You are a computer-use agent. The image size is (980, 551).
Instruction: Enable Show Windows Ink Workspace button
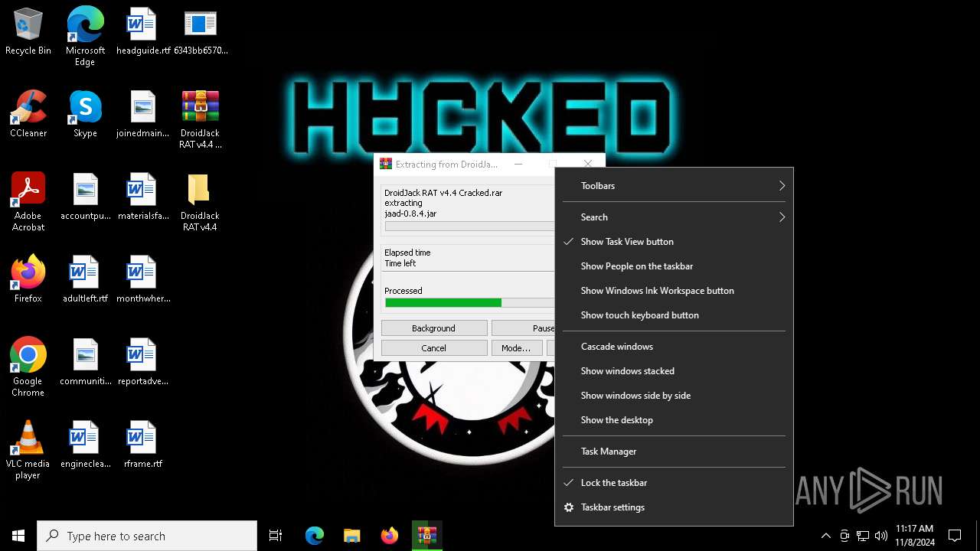pyautogui.click(x=674, y=291)
